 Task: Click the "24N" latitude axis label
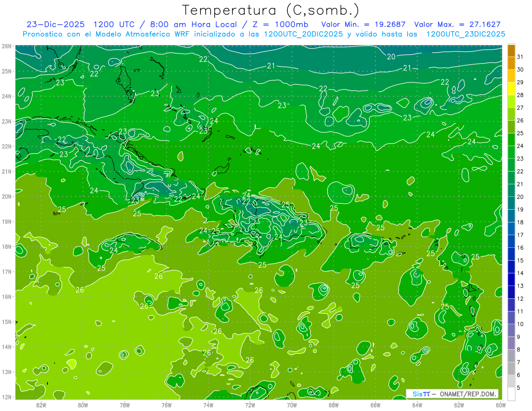click(x=6, y=96)
